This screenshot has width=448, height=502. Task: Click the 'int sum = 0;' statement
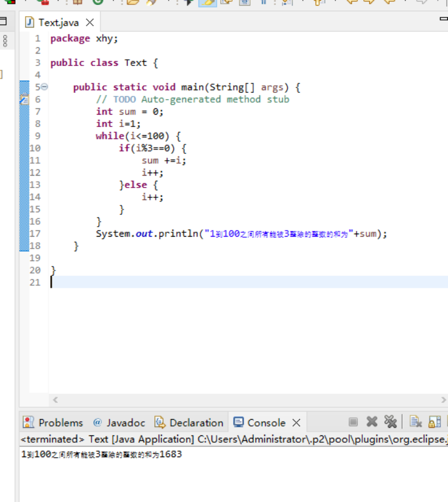point(129,111)
